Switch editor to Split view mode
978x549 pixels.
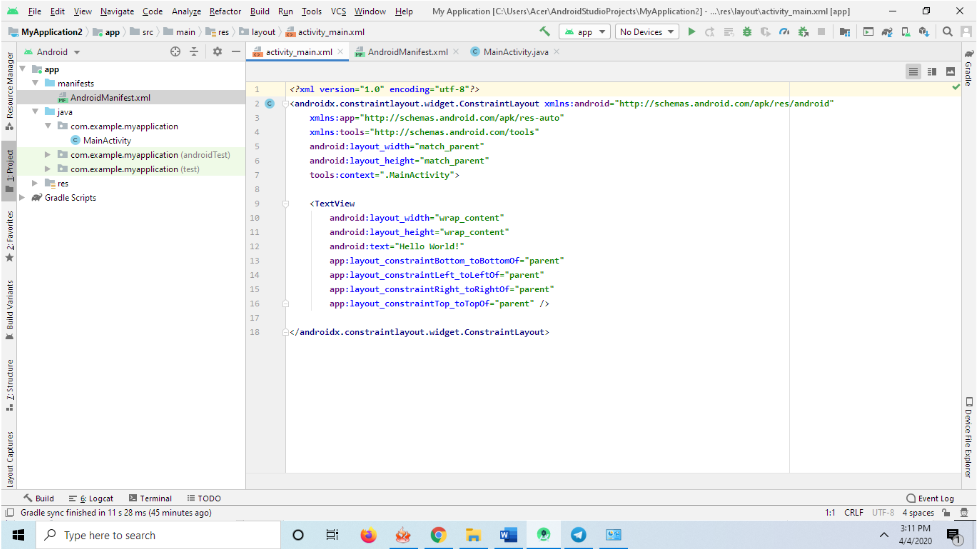(931, 71)
